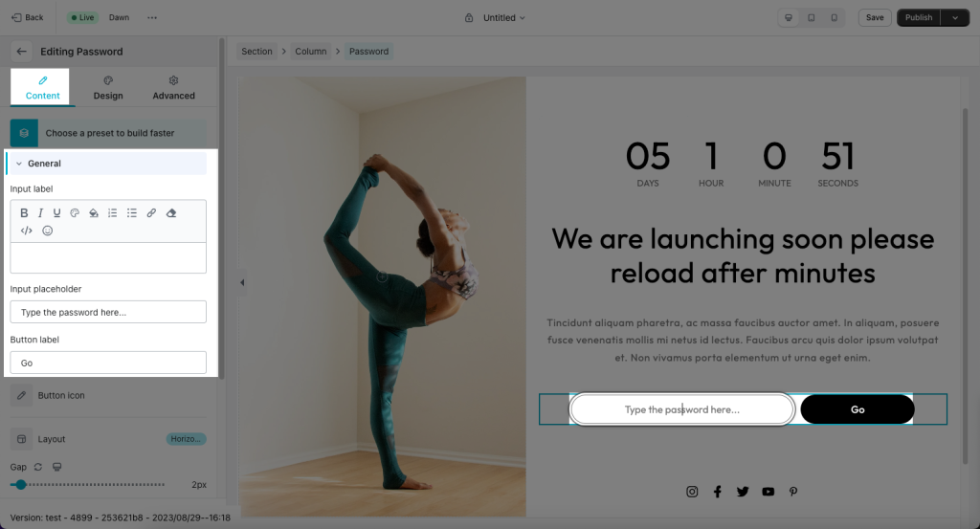Switch to tablet device preview
Screen dimensions: 980x529
[812, 17]
